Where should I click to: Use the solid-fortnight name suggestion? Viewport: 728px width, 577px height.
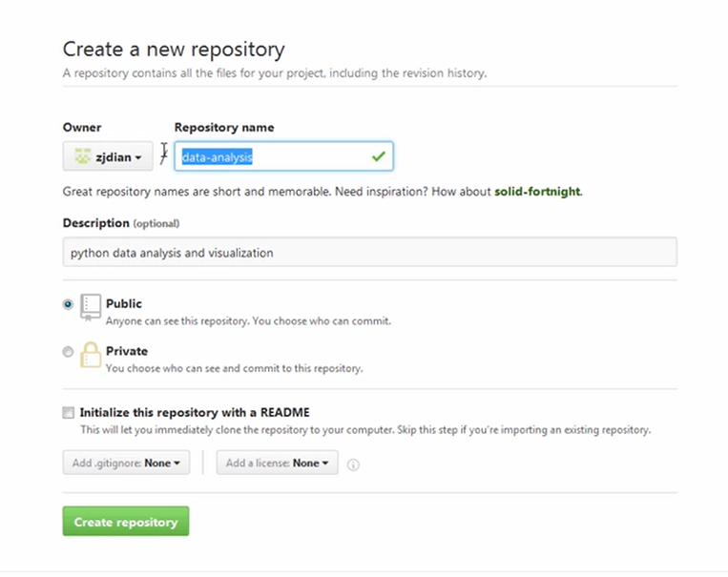click(x=537, y=192)
